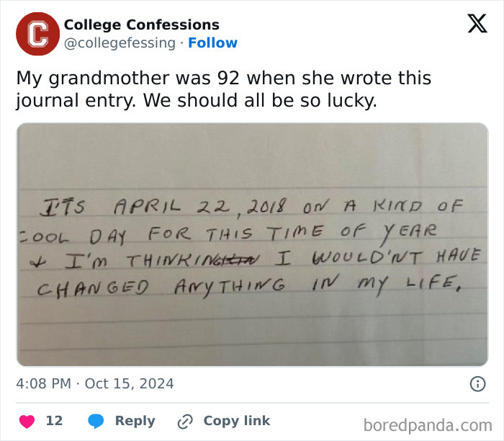Like the tweet with the heart icon

27,421
